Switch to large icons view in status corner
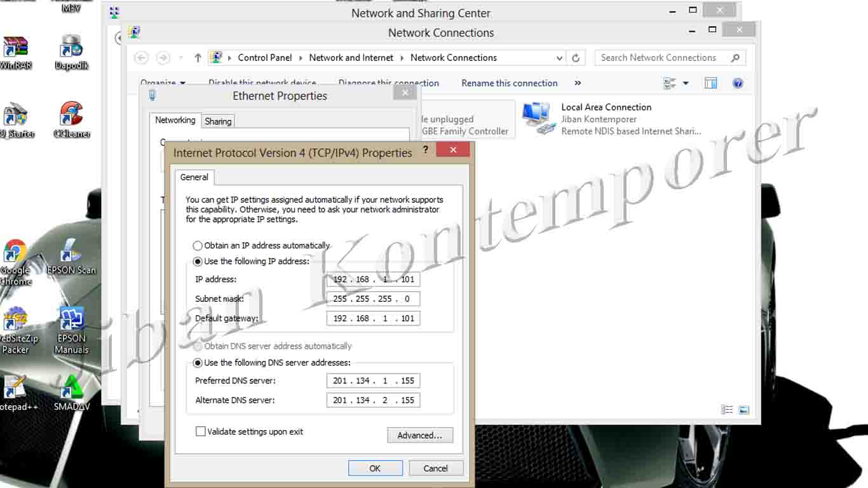The image size is (868, 488). (x=744, y=410)
